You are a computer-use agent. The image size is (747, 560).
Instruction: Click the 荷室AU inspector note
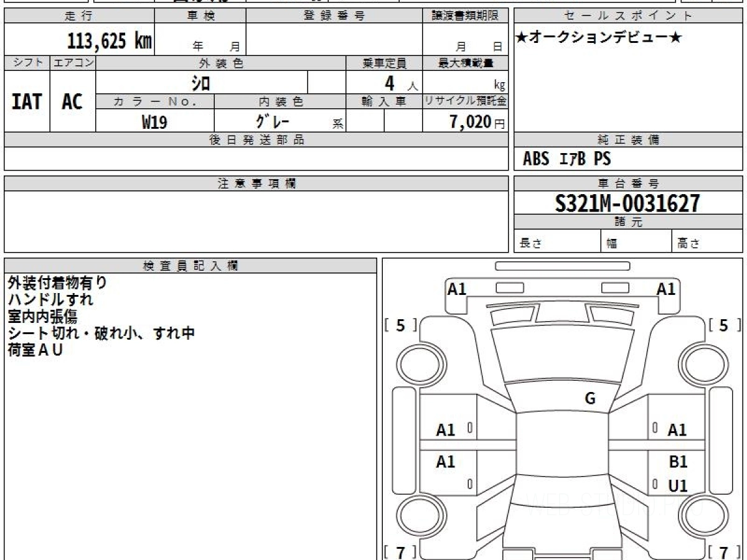[35, 350]
